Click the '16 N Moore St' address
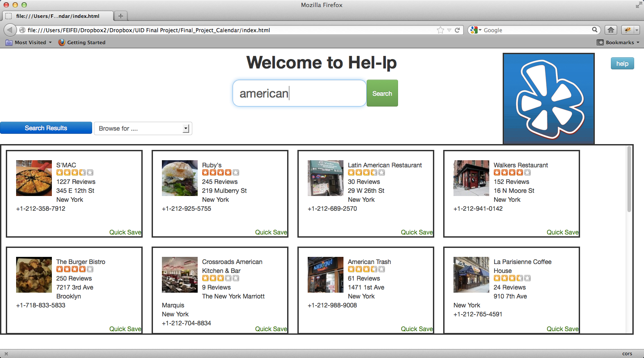 (514, 191)
